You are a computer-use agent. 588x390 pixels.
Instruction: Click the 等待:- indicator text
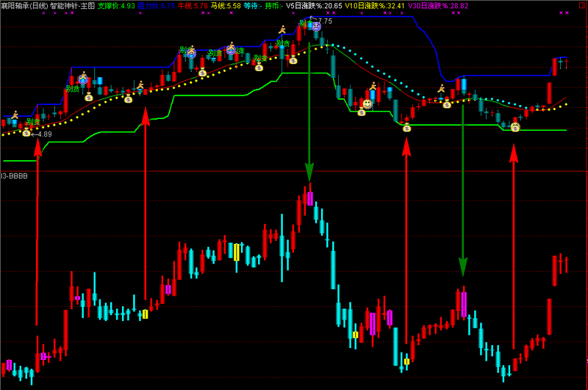pos(253,6)
